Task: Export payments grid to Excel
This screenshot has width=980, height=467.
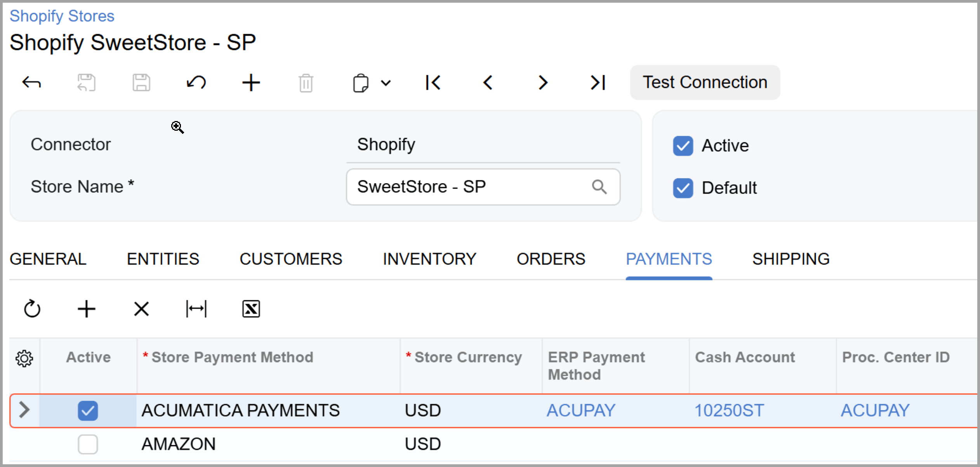Action: (251, 309)
